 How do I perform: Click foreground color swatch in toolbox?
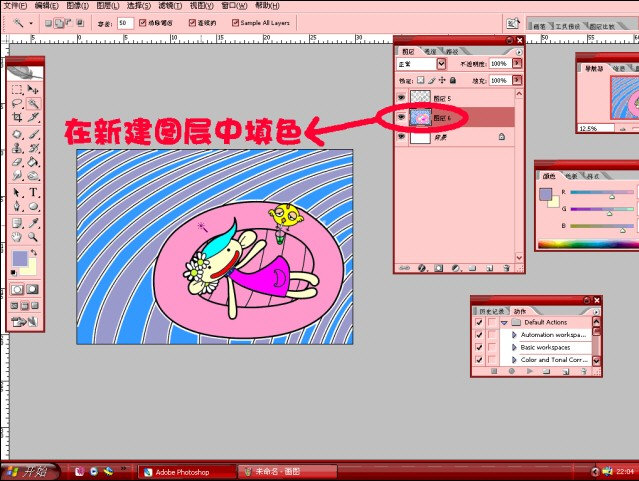point(20,258)
